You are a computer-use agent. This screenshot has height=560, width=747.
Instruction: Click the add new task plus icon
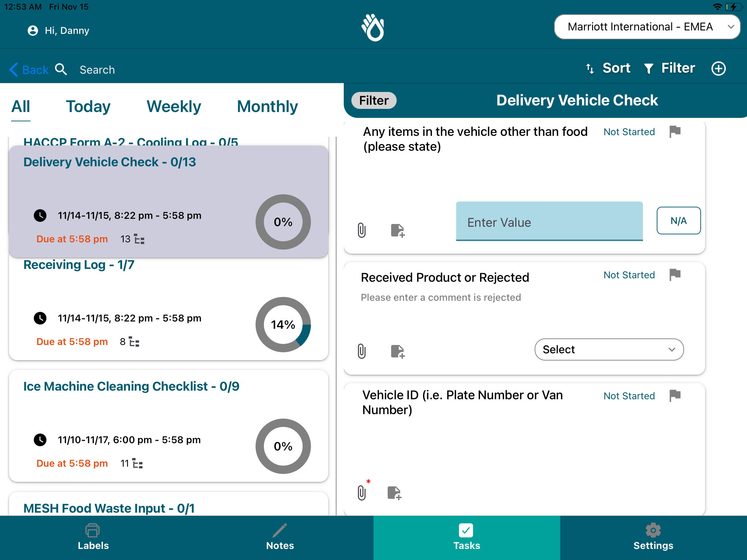(x=718, y=68)
